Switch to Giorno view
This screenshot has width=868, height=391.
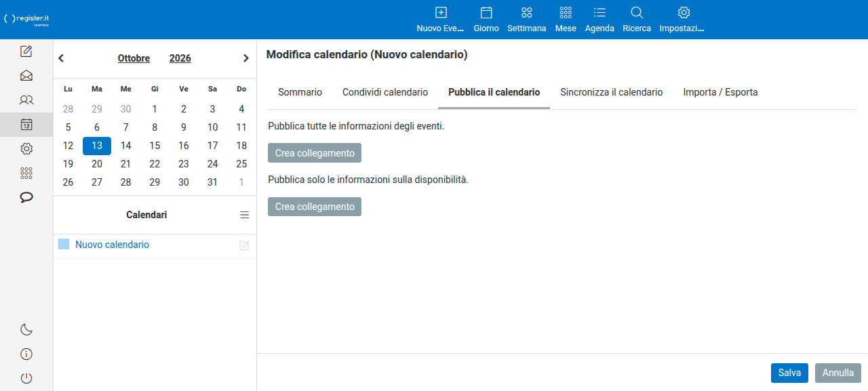(486, 20)
